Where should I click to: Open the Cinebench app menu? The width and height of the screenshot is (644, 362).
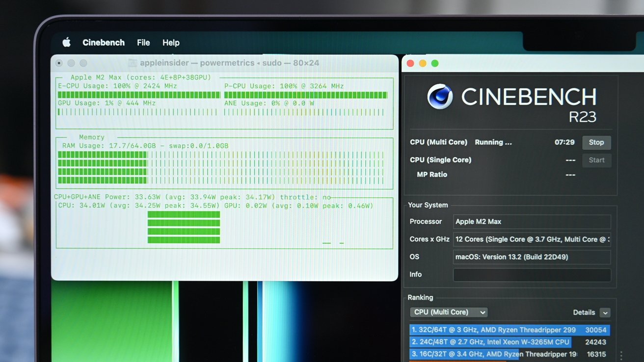coord(104,43)
